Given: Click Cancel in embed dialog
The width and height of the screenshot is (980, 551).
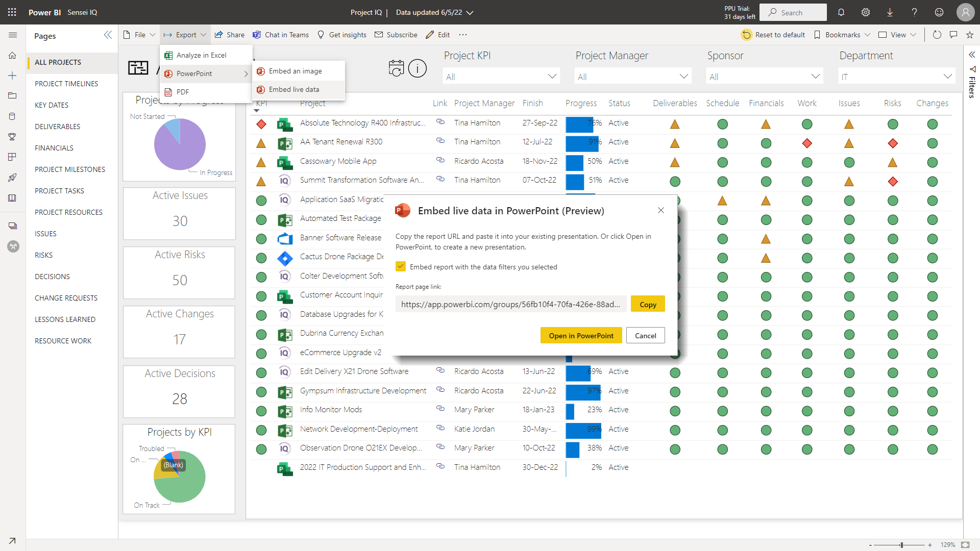Looking at the screenshot, I should pyautogui.click(x=645, y=335).
